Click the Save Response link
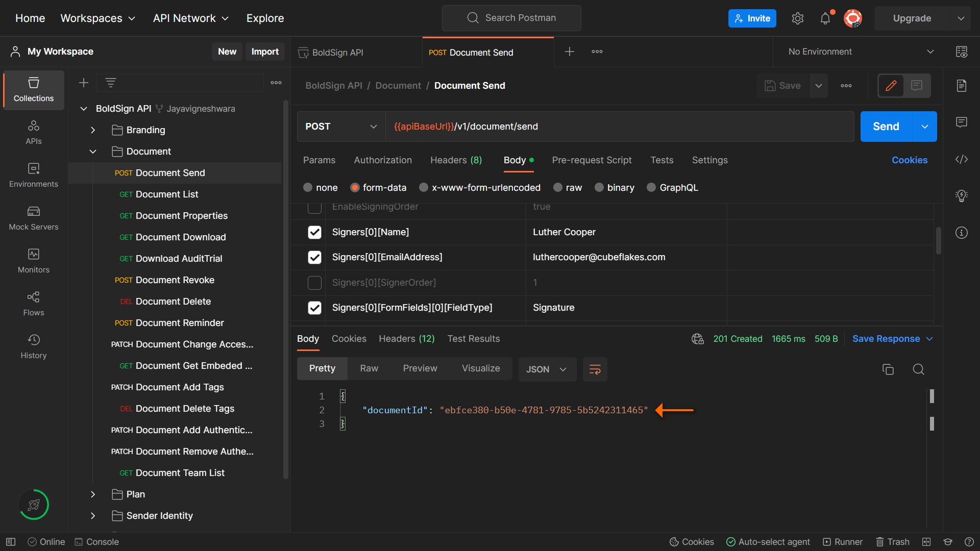Viewport: 980px width, 551px height. click(x=886, y=339)
